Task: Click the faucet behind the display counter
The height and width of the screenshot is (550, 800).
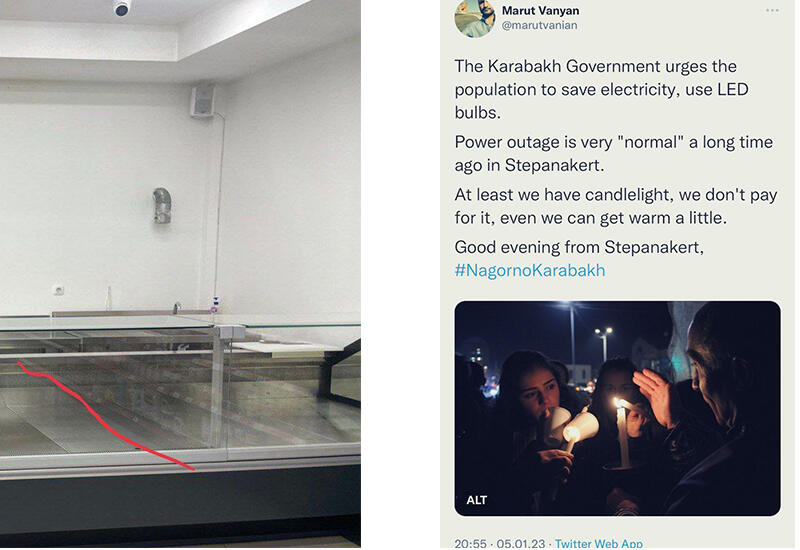Action: tap(177, 307)
